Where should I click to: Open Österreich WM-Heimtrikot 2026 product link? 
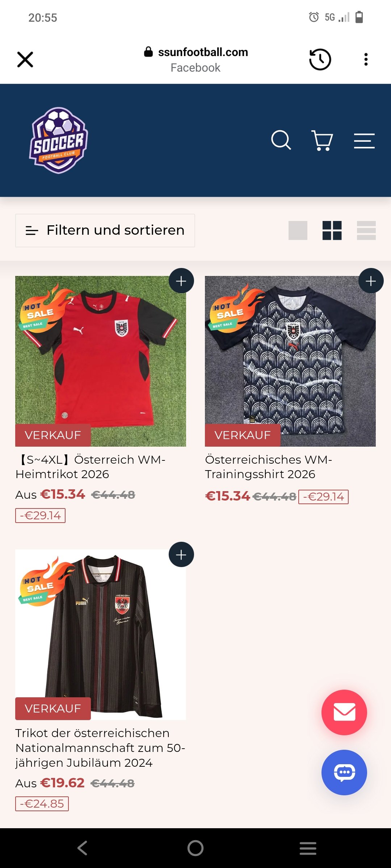(x=91, y=467)
